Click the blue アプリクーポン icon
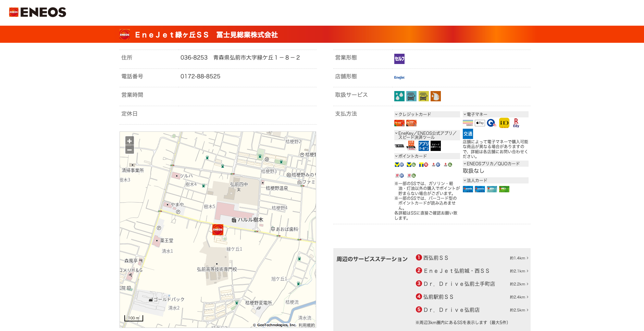The height and width of the screenshot is (331, 644). tap(424, 146)
